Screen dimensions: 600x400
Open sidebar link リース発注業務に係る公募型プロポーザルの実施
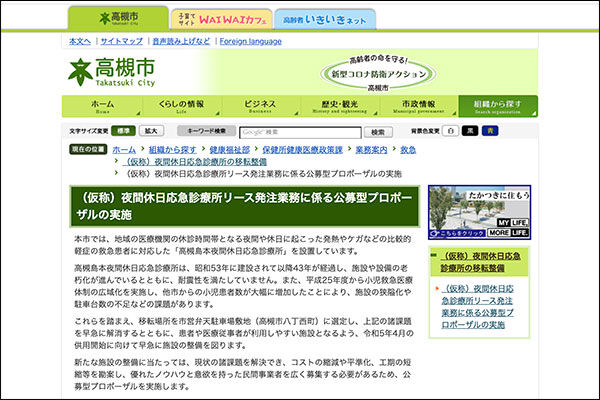pos(478,307)
